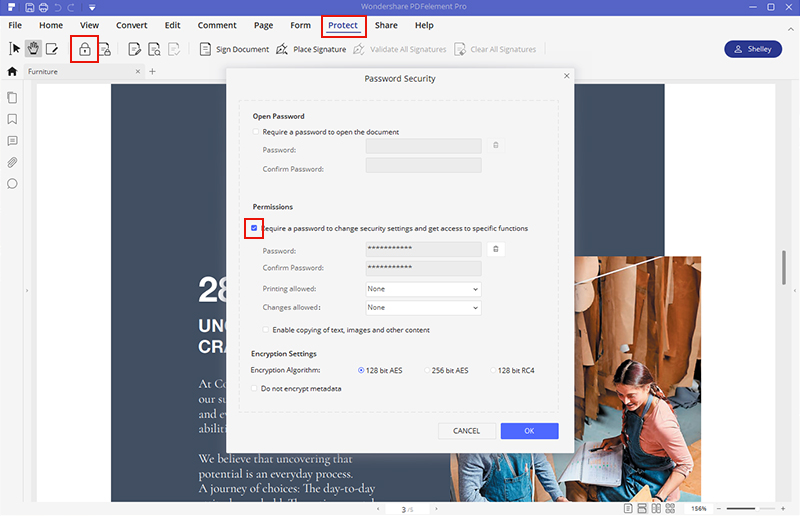This screenshot has width=800, height=516.
Task: Delete the permissions password with trash icon
Action: coord(496,249)
